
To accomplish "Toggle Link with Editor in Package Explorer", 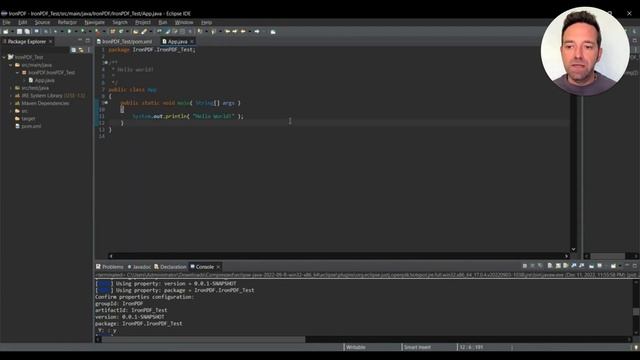I will pyautogui.click(x=81, y=50).
